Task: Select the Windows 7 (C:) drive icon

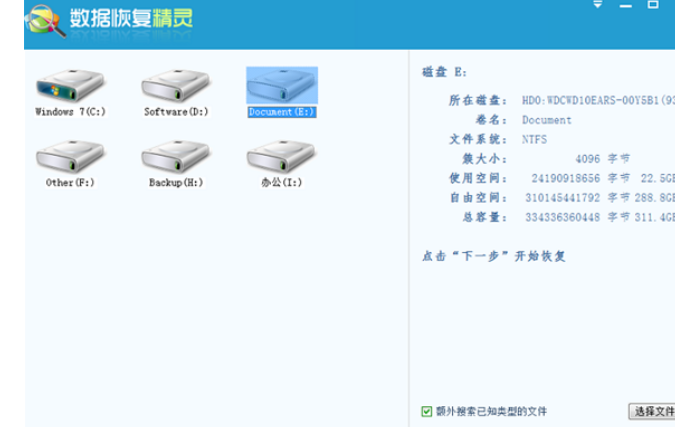Action: [69, 87]
